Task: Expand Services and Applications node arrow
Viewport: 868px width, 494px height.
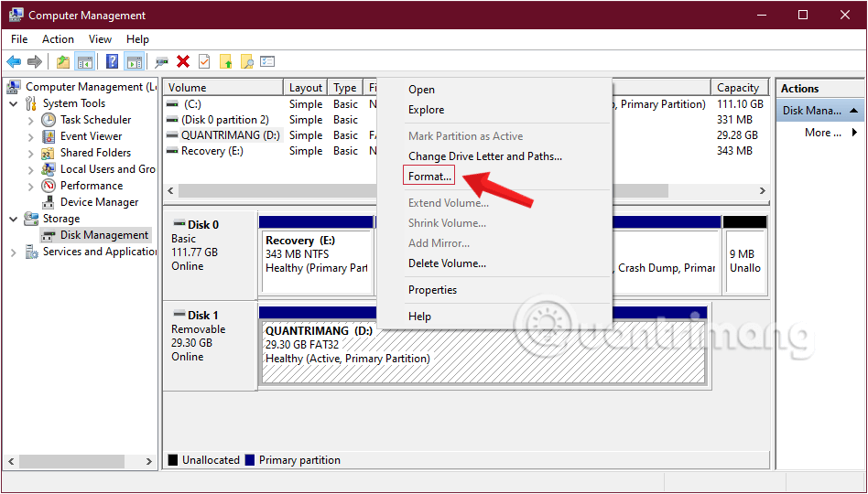Action: point(14,252)
